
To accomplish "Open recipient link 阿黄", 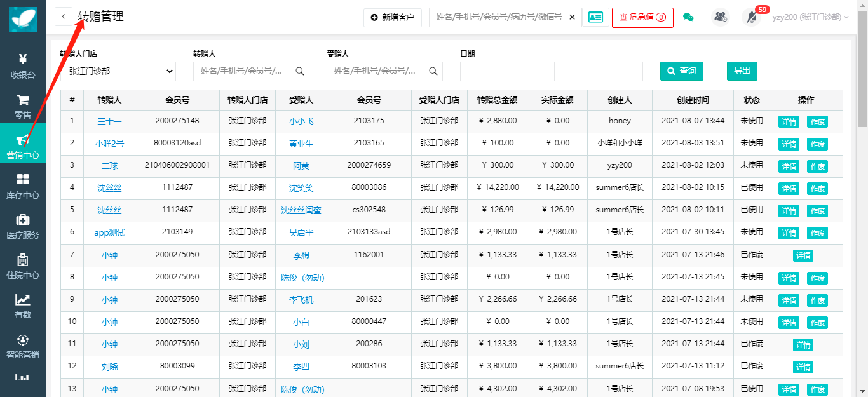I will click(x=301, y=166).
